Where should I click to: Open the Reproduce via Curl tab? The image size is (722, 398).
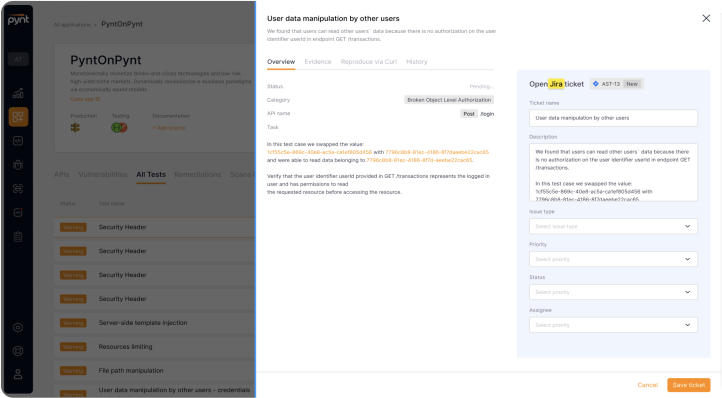[368, 62]
